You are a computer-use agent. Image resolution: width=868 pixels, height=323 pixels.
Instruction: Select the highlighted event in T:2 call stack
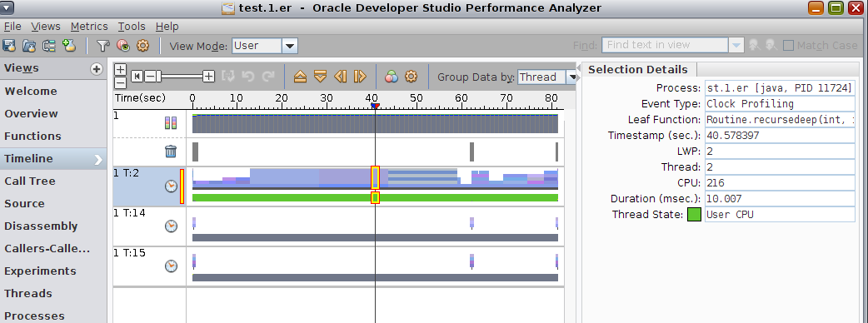coord(375,177)
